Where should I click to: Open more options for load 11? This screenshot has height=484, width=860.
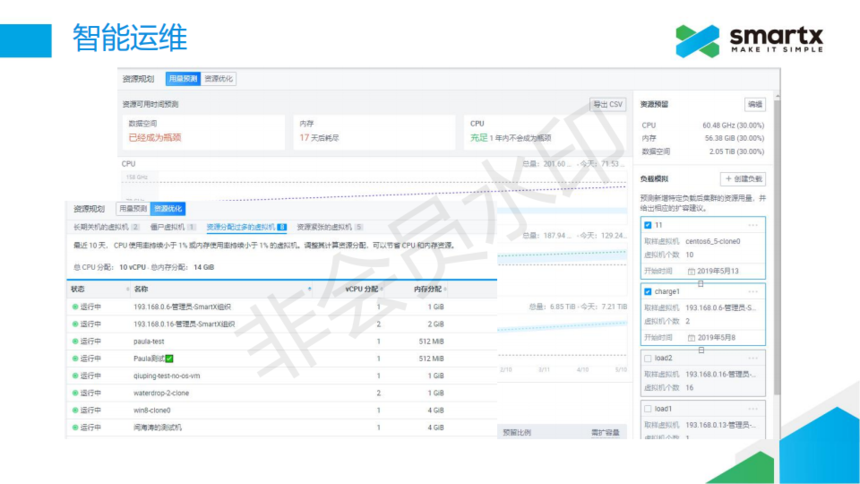click(x=753, y=225)
